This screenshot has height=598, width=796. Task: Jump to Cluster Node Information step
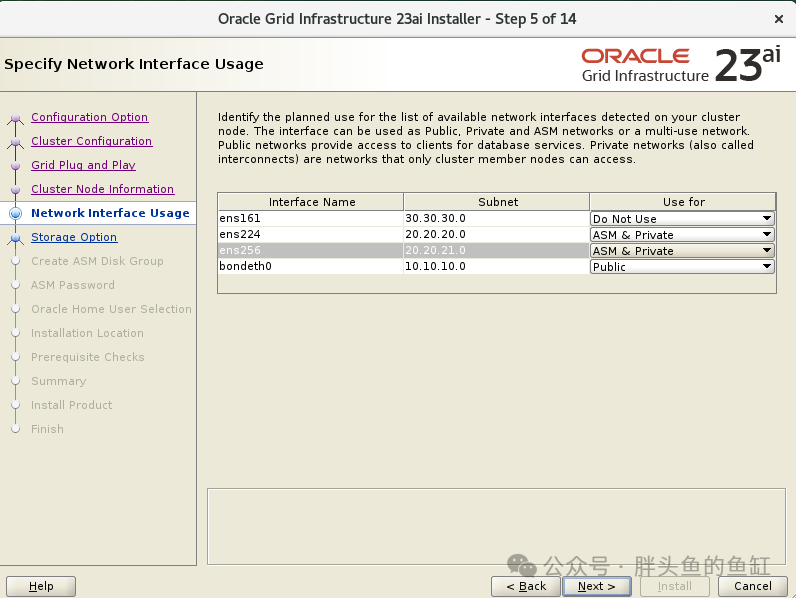(x=103, y=189)
